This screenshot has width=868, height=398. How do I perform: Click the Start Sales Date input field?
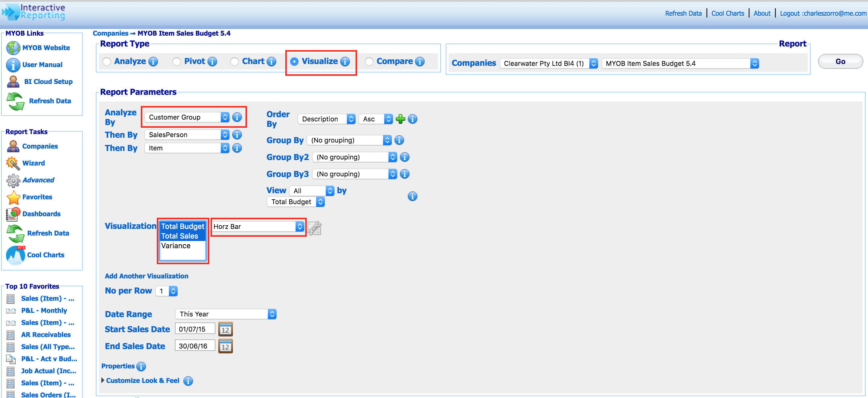[195, 329]
